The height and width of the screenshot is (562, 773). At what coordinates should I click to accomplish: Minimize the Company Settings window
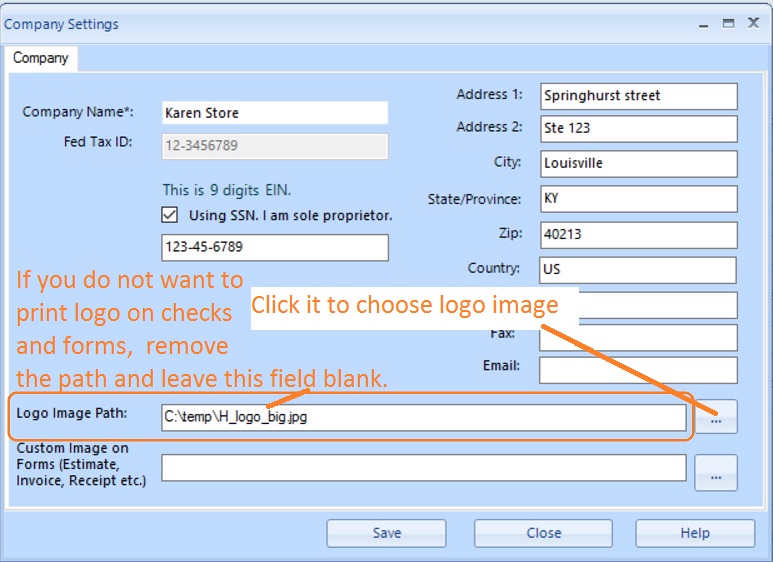pyautogui.click(x=702, y=23)
